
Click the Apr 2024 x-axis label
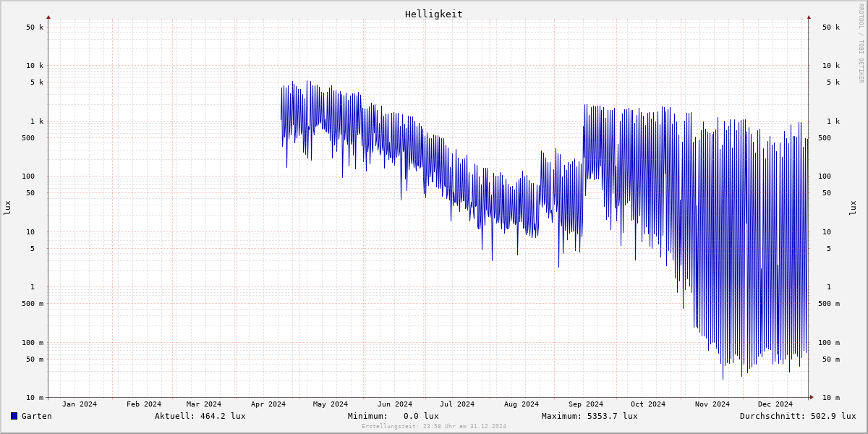268,404
